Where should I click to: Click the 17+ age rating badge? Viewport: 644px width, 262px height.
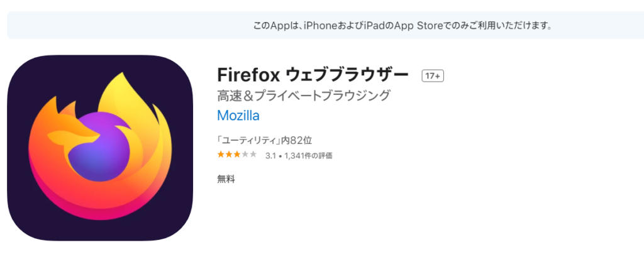pos(433,75)
